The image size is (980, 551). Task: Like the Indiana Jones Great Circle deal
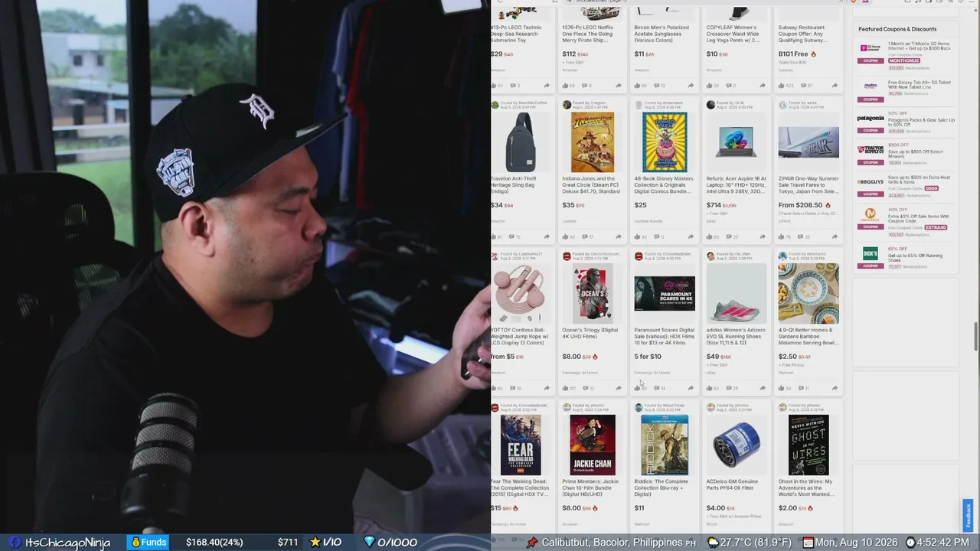click(x=566, y=236)
